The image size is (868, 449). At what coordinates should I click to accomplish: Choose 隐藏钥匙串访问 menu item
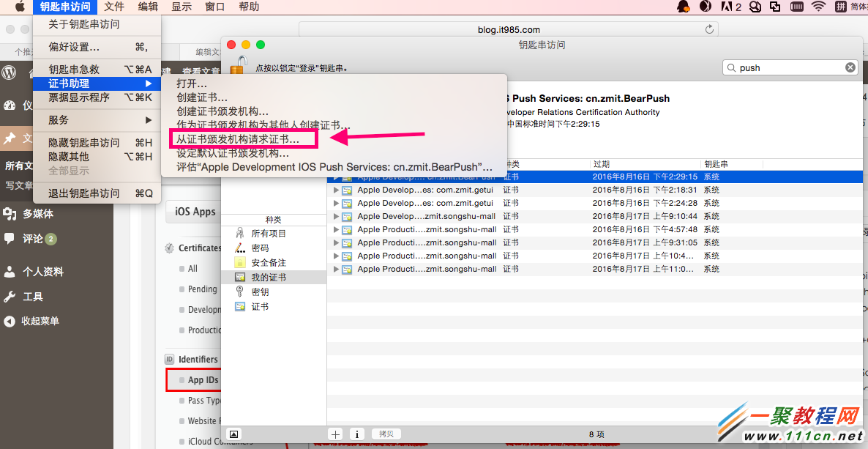tap(97, 142)
